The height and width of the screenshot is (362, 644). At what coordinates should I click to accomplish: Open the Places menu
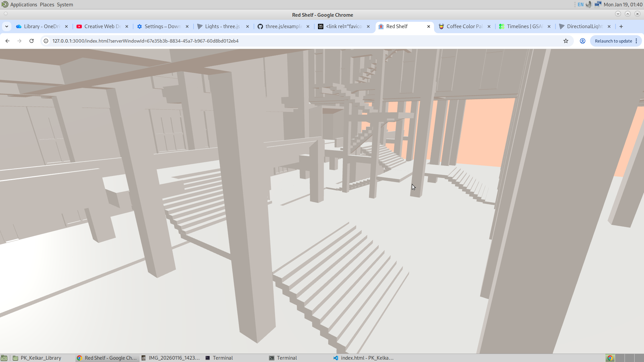47,4
